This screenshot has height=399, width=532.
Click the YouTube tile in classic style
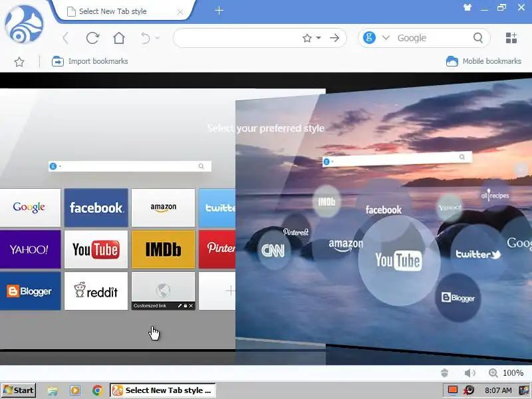[96, 249]
